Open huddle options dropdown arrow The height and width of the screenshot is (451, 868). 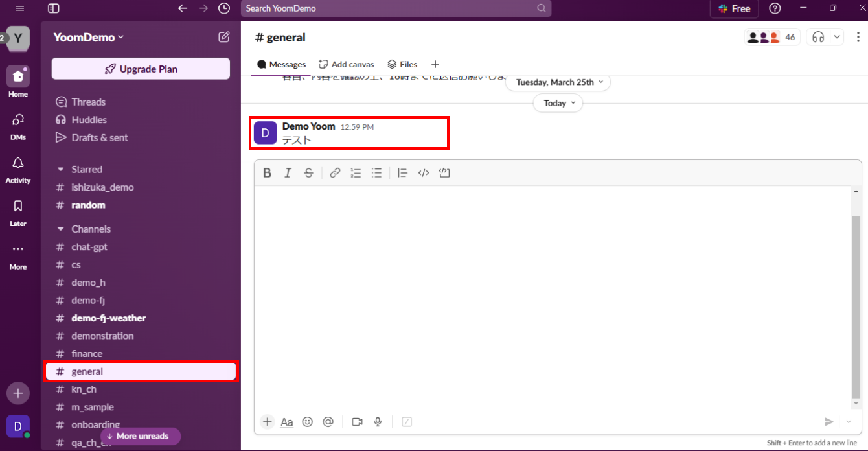pyautogui.click(x=837, y=37)
